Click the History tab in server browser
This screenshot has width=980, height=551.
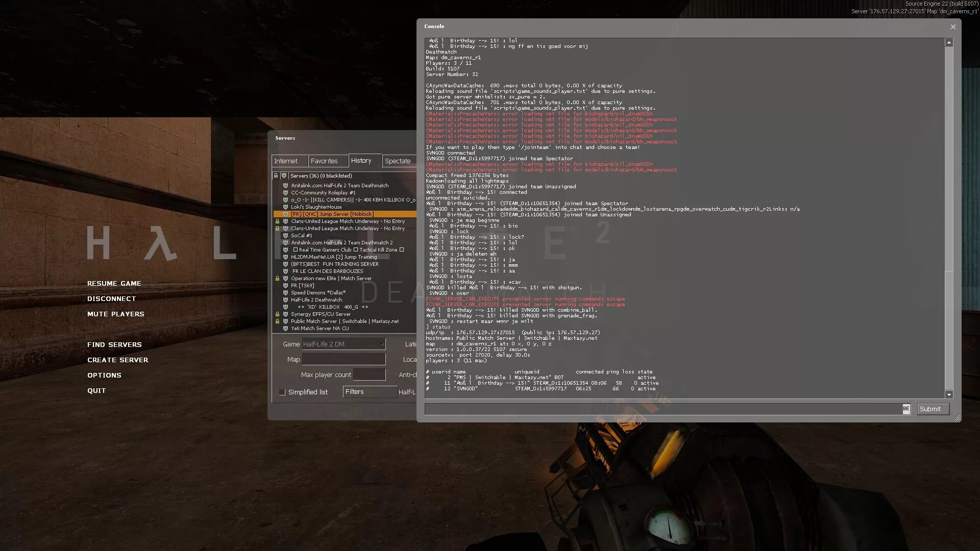[361, 160]
